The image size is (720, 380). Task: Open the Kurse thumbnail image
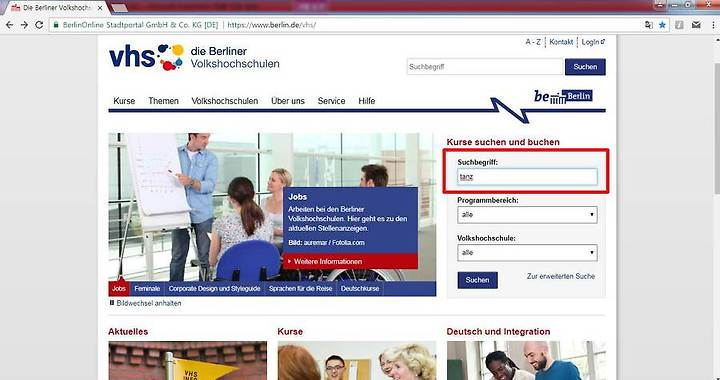(357, 360)
